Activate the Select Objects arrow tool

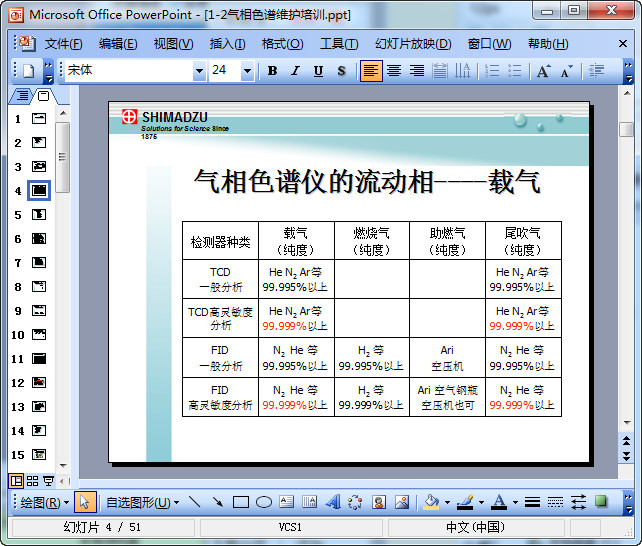pyautogui.click(x=85, y=502)
